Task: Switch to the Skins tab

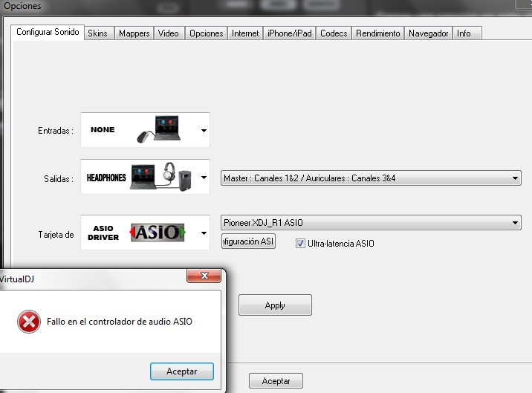Action: 98,33
